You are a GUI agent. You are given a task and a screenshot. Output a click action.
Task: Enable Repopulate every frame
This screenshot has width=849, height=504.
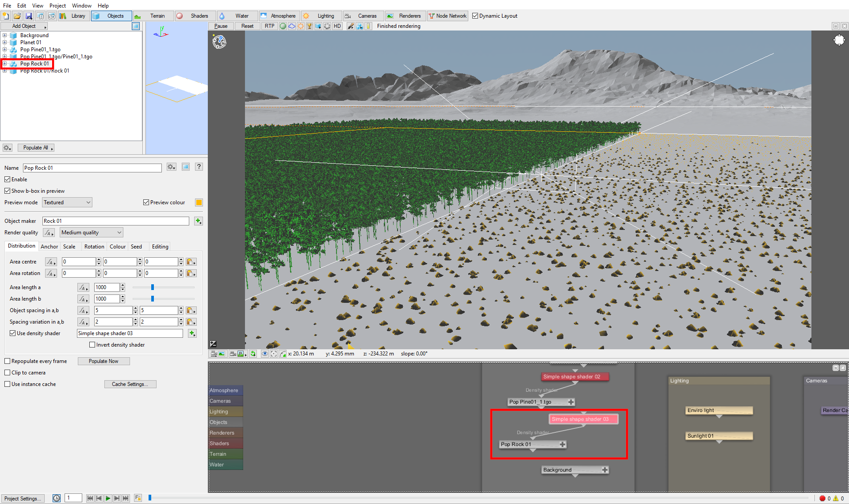click(7, 361)
